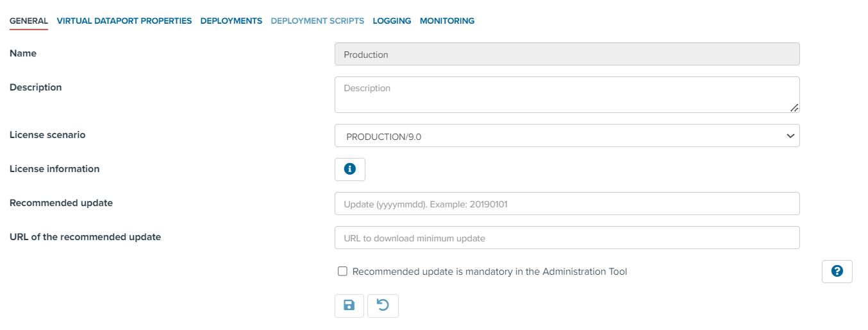Click the revert changes circular arrow icon
This screenshot has width=868, height=330.
tap(383, 306)
